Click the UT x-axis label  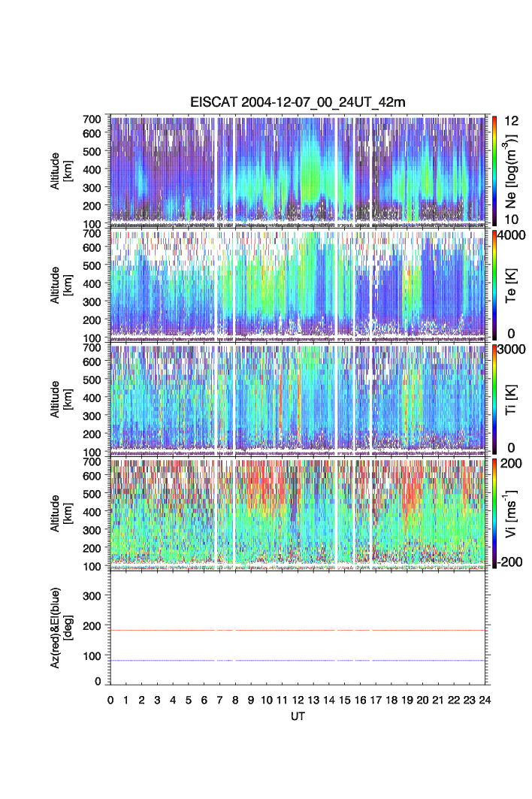pyautogui.click(x=298, y=717)
